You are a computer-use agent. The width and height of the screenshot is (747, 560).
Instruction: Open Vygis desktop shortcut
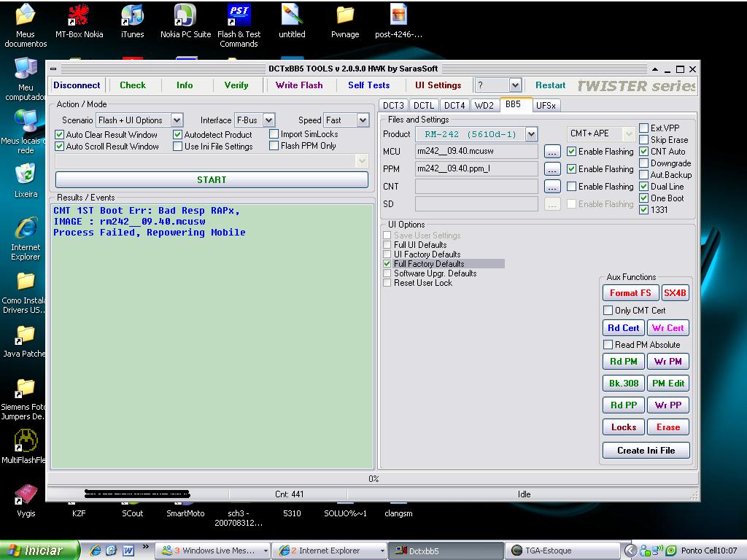point(26,499)
